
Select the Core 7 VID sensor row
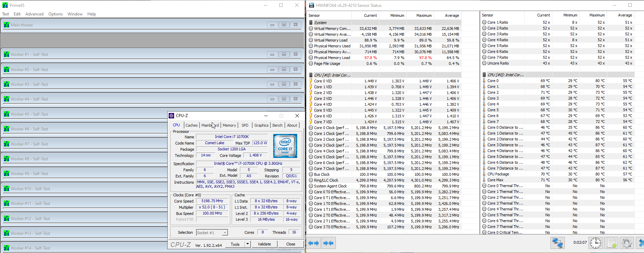click(384, 122)
